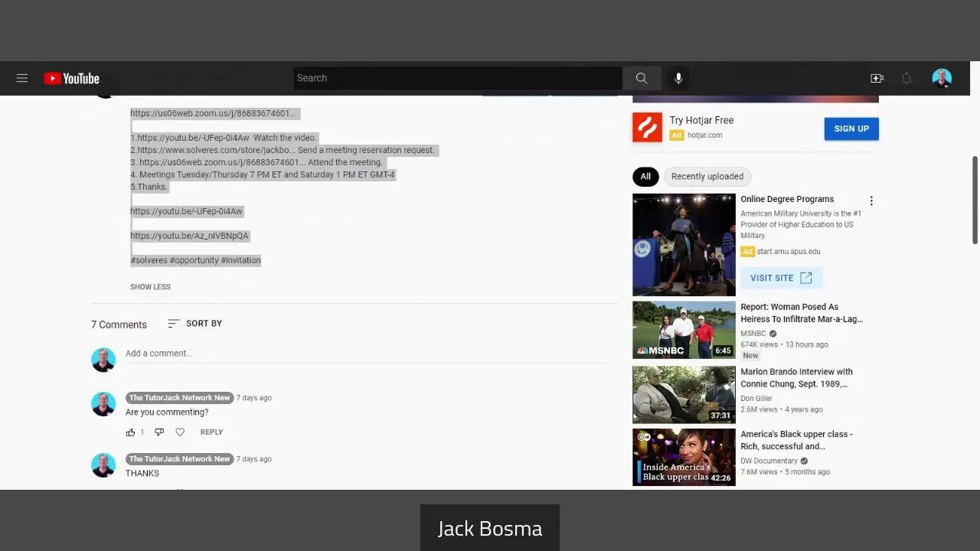Open the youtu.be/-UFep-0i4Aw link in step 1

(193, 138)
